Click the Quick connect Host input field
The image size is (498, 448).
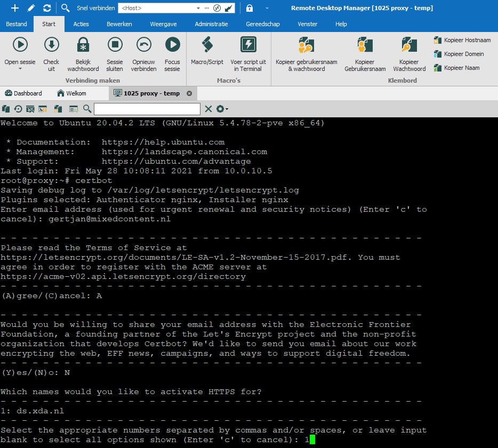[157, 8]
